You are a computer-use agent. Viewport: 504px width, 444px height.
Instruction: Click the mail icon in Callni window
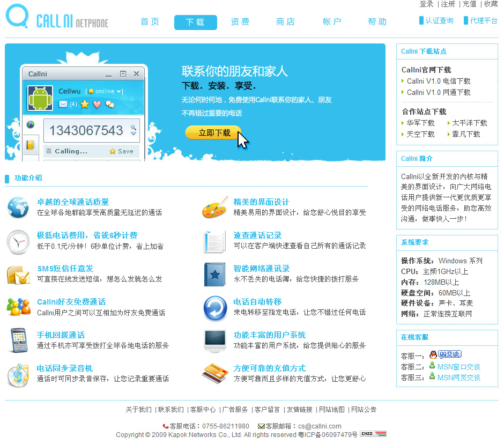(x=63, y=104)
